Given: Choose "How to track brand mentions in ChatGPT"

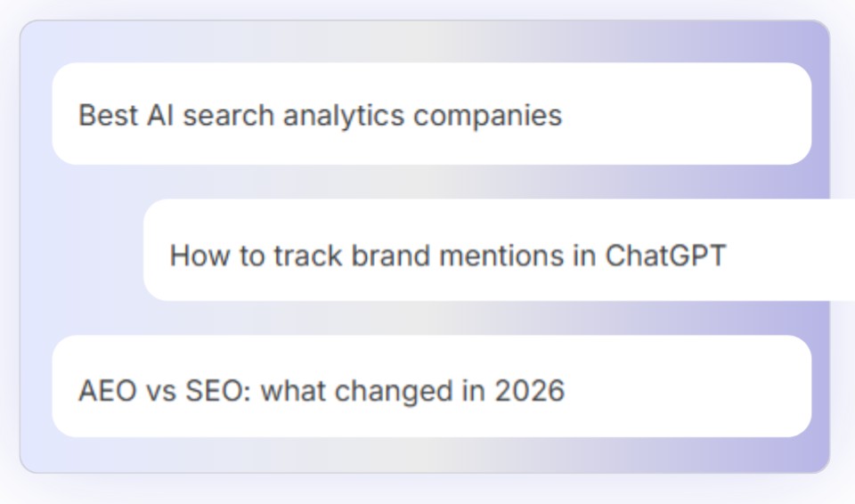Looking at the screenshot, I should 499,250.
